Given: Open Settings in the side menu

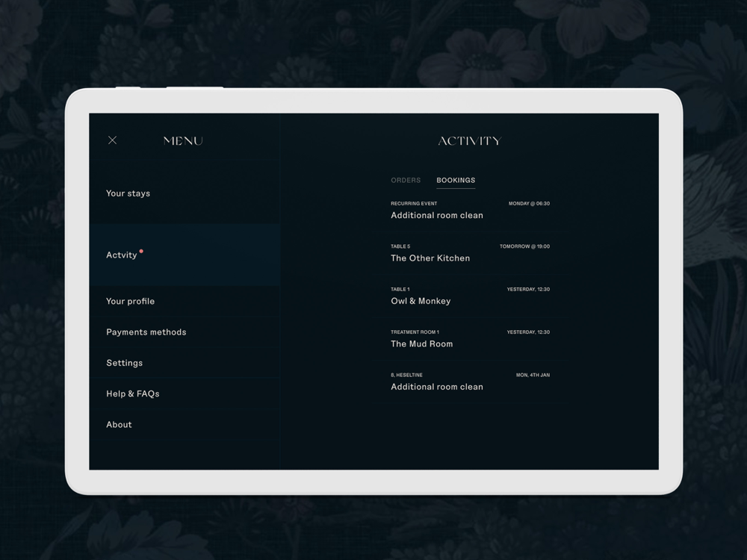Looking at the screenshot, I should (x=185, y=363).
